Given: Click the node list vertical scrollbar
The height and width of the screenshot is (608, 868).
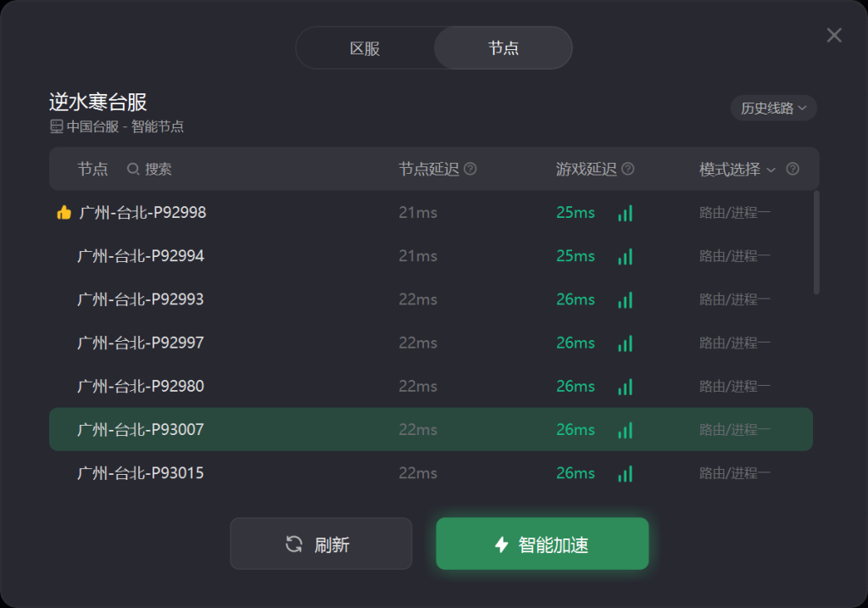Looking at the screenshot, I should [x=816, y=242].
